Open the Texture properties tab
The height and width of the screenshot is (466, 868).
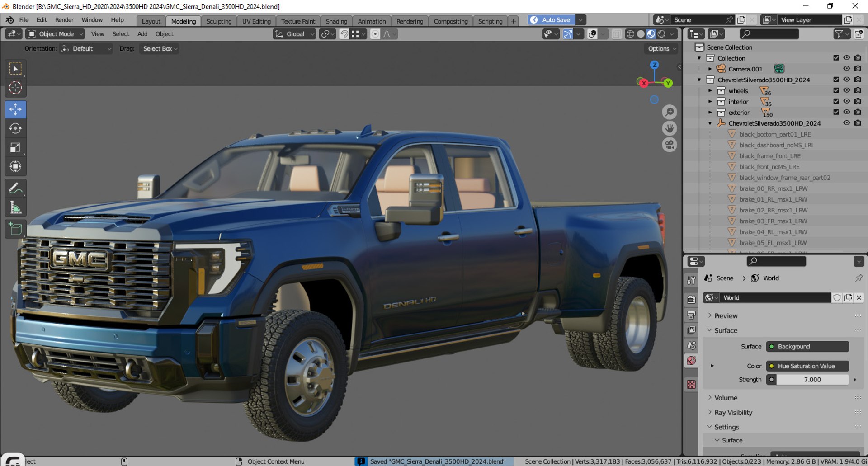[691, 385]
